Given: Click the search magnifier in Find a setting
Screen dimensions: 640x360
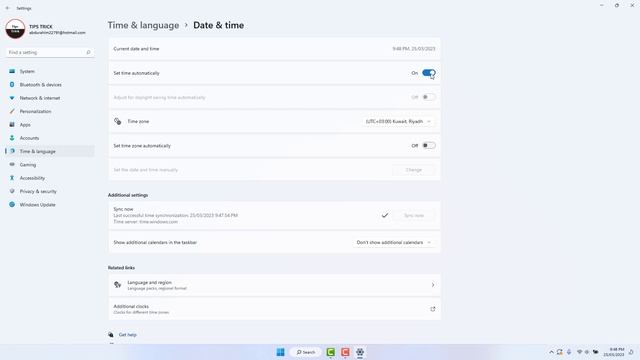Looking at the screenshot, I should point(88,52).
